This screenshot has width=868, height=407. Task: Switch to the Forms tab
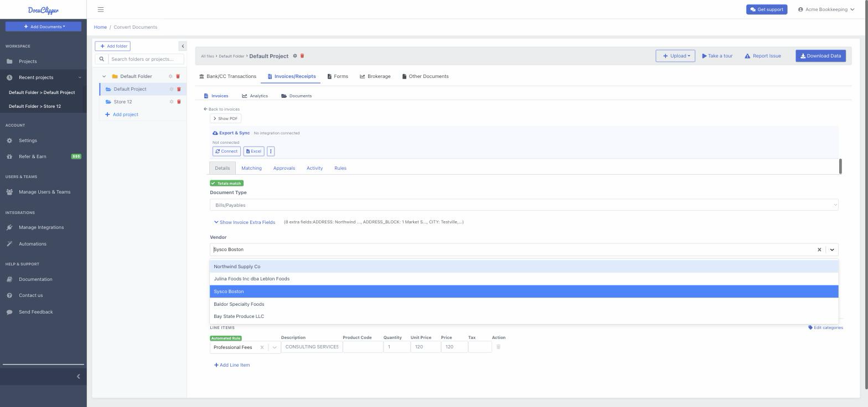pos(338,76)
